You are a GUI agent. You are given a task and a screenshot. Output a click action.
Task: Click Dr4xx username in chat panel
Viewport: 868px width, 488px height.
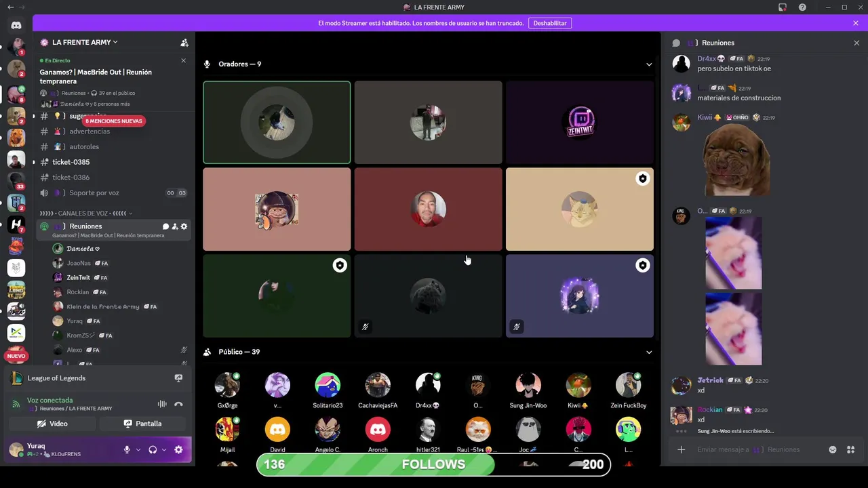coord(711,59)
